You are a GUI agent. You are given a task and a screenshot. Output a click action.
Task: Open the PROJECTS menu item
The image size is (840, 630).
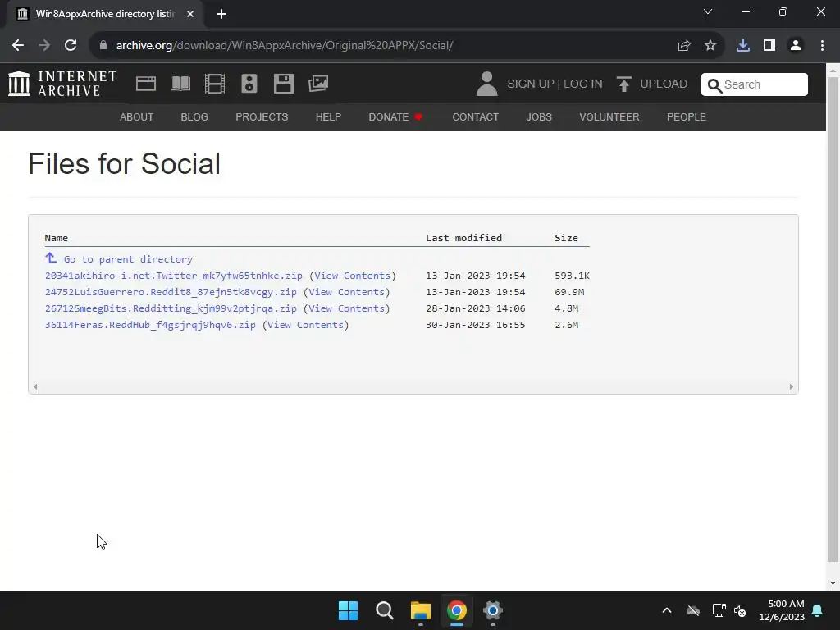tap(262, 116)
